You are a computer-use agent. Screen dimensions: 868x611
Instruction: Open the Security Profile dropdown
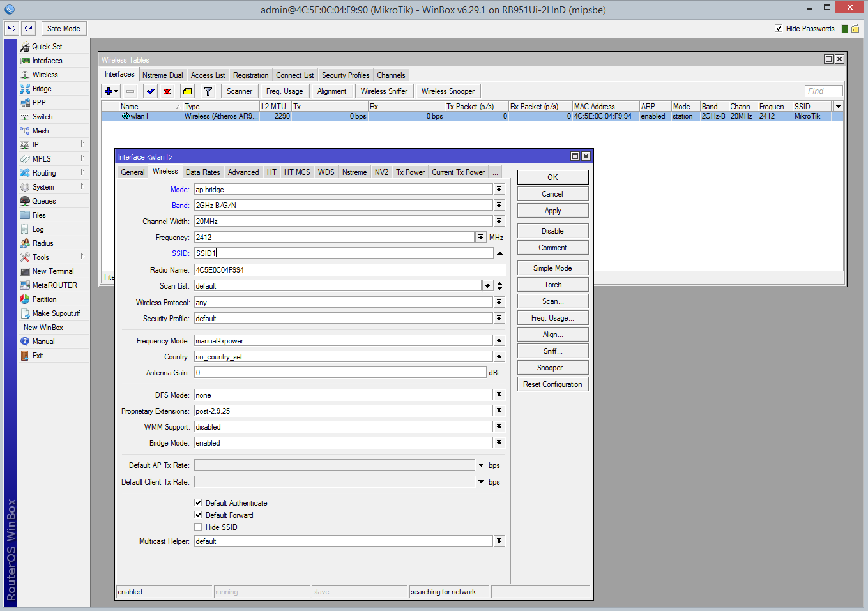click(x=499, y=318)
